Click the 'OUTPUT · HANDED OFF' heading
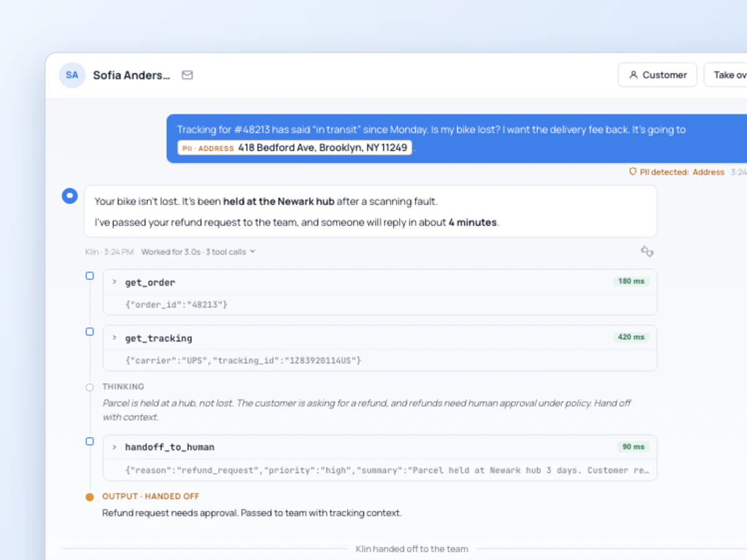 coord(151,497)
